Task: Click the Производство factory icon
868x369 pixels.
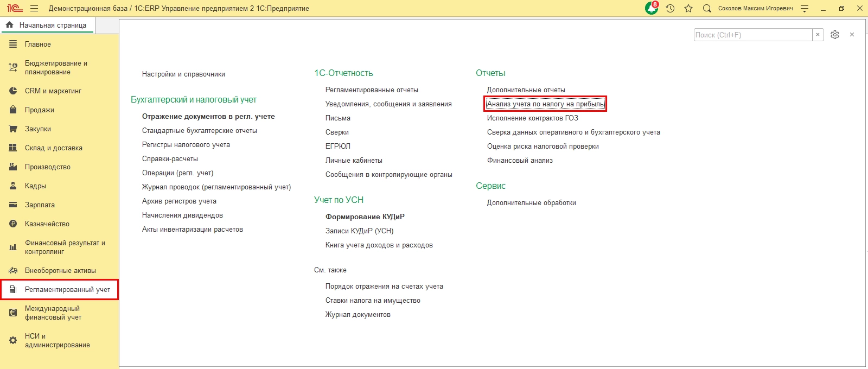Action: pos(13,167)
